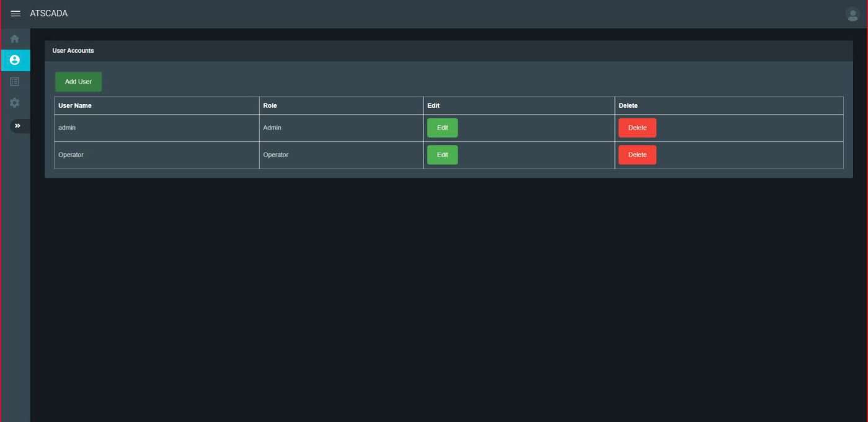Select the User Accounts sidebar icon
This screenshot has height=422, width=868.
(x=15, y=60)
